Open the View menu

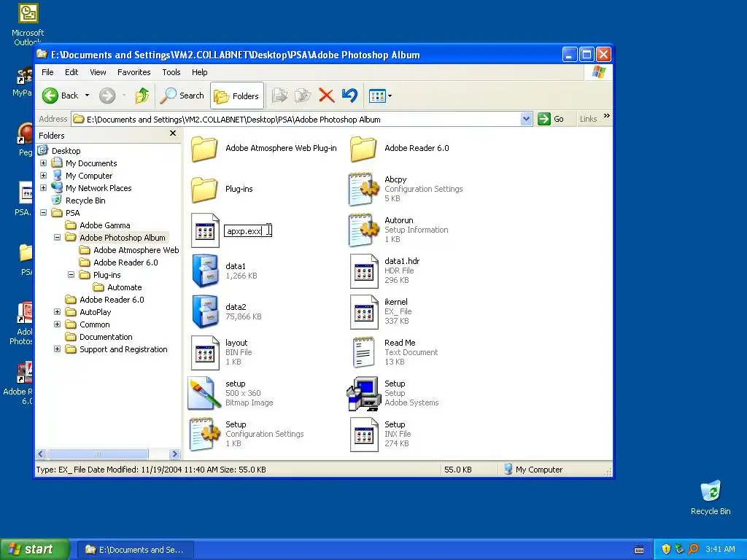(x=98, y=72)
